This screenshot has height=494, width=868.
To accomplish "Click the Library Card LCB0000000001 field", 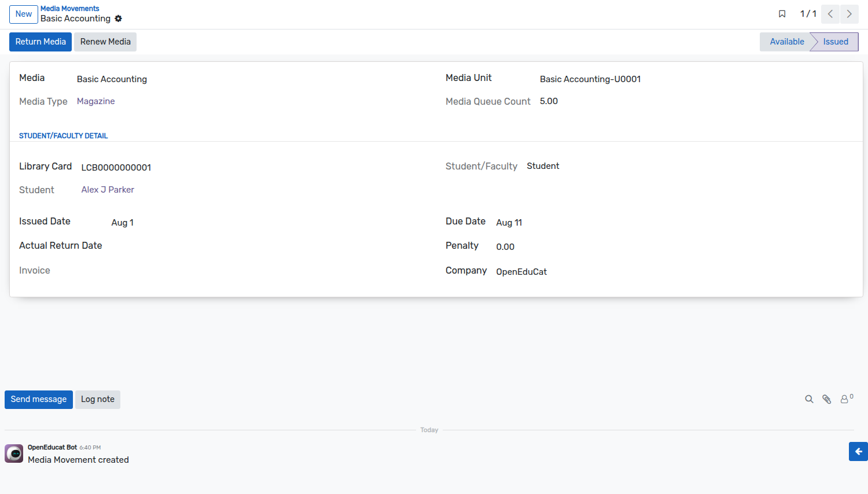I will pos(116,168).
